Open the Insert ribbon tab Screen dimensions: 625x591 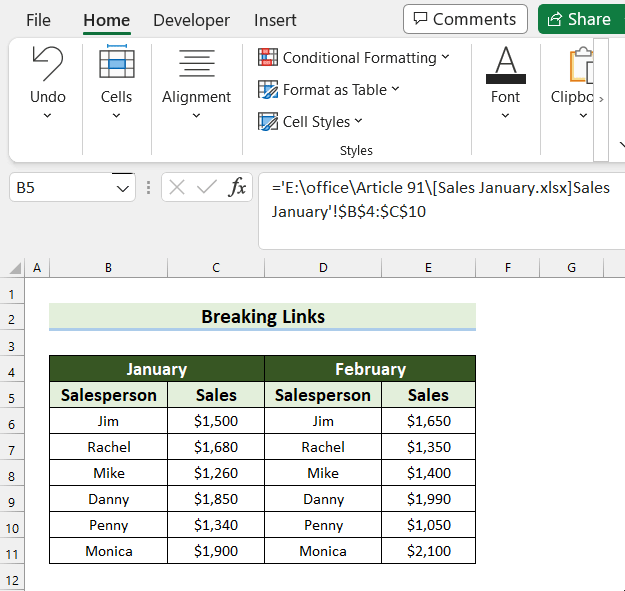[275, 20]
